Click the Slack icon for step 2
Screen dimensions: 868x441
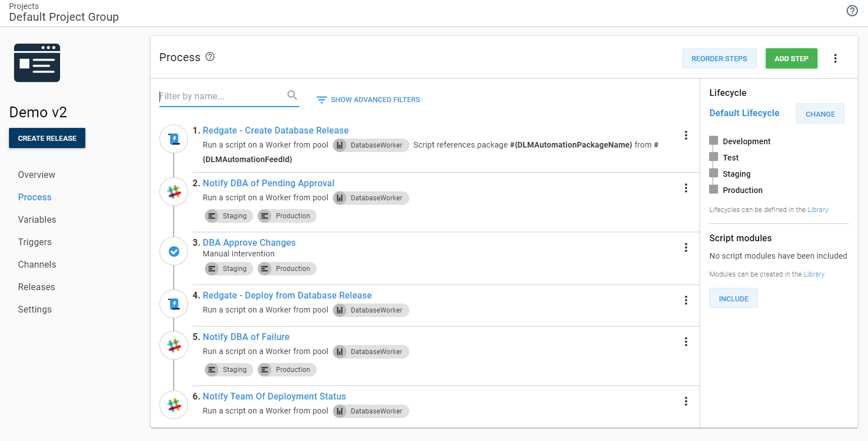(174, 192)
